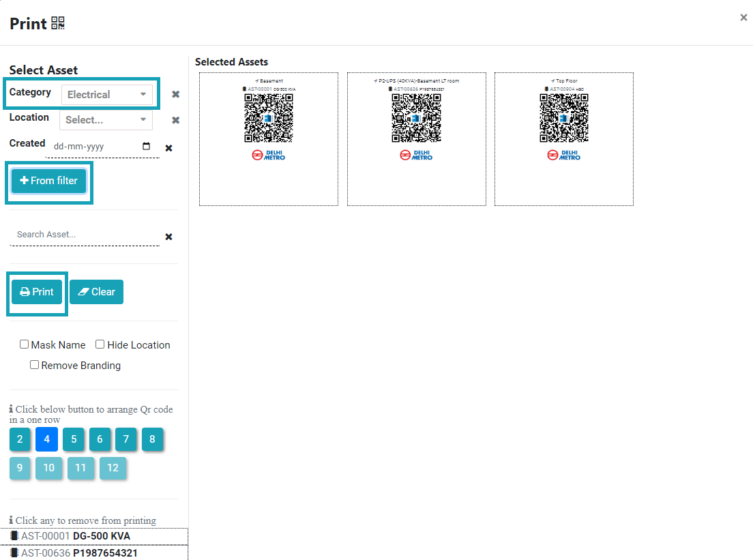The height and width of the screenshot is (560, 753).
Task: Clear the Location filter using the x icon
Action: pyautogui.click(x=175, y=120)
